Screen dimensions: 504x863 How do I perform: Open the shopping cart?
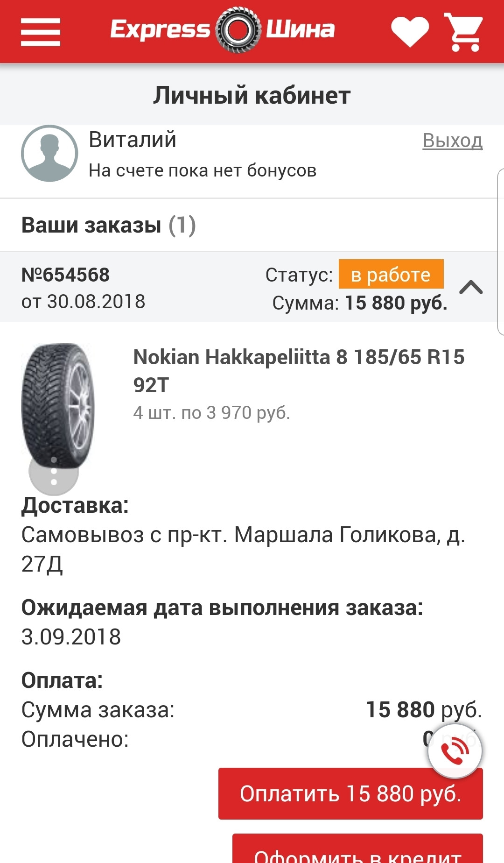click(463, 32)
